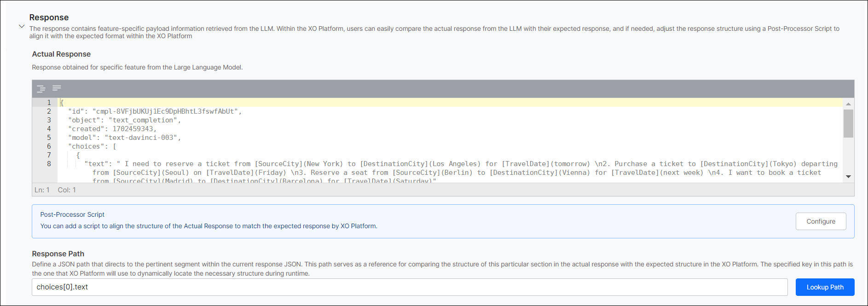
Task: Click the "created" timestamp line
Action: tap(112, 129)
